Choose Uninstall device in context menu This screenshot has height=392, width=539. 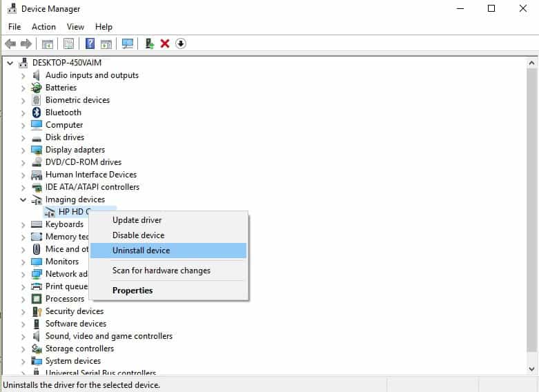point(168,251)
